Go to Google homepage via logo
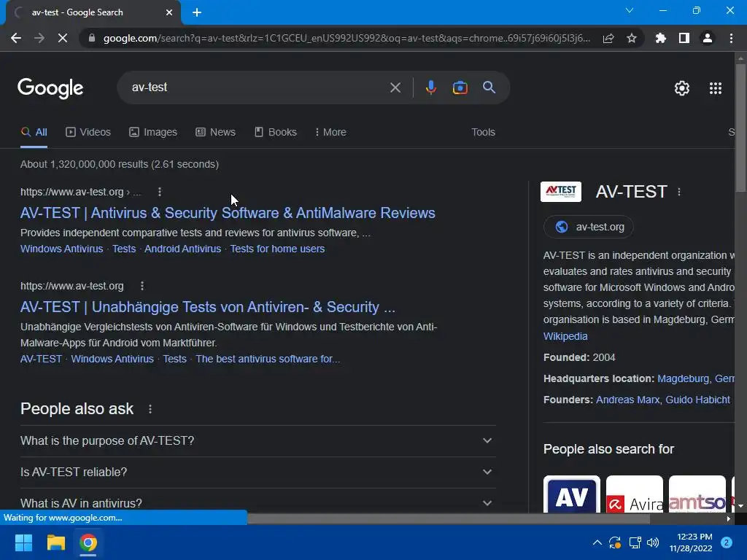 click(x=50, y=88)
